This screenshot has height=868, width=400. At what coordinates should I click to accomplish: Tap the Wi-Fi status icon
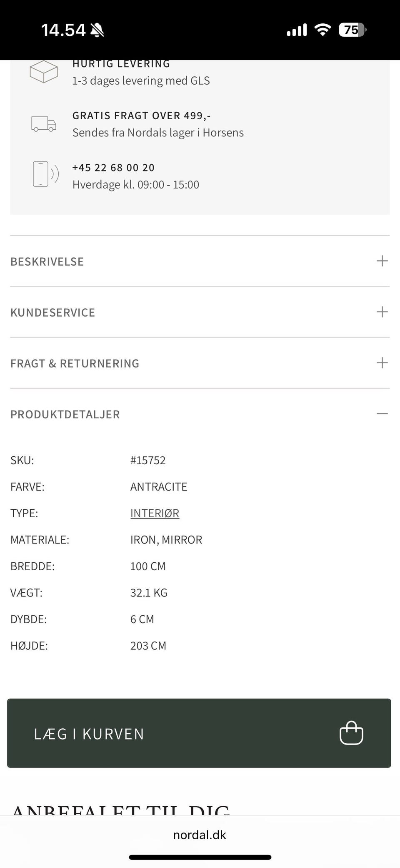pyautogui.click(x=322, y=30)
